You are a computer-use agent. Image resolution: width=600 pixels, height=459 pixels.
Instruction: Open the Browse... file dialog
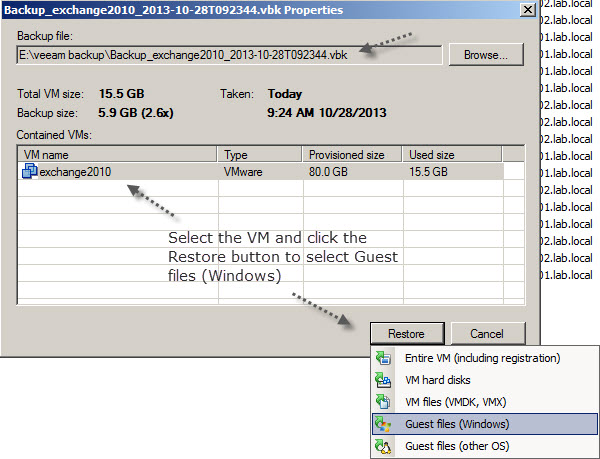(486, 55)
